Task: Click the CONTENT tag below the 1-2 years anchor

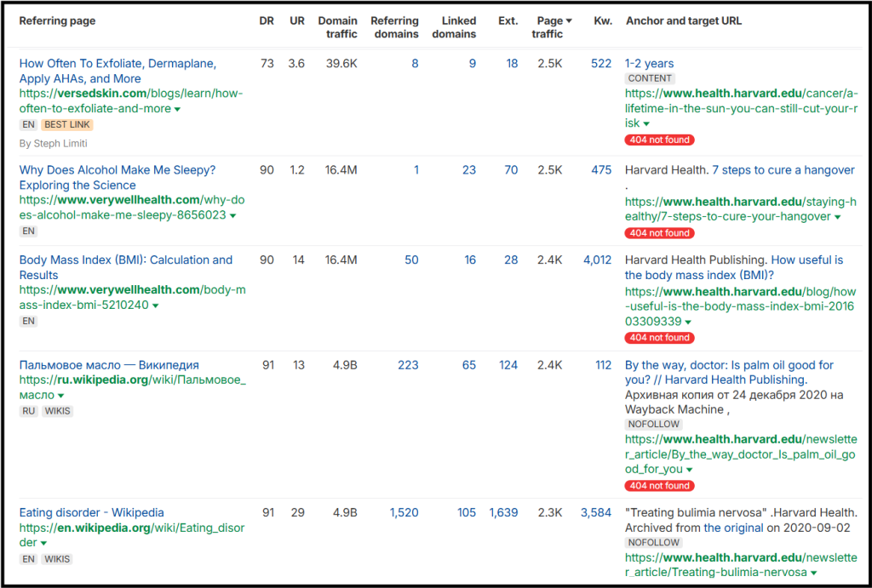Action: [650, 77]
